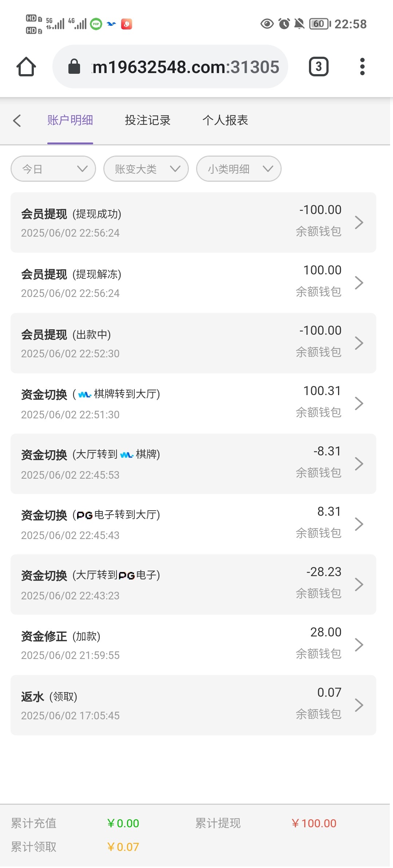Tap the URL address bar text

point(186,67)
